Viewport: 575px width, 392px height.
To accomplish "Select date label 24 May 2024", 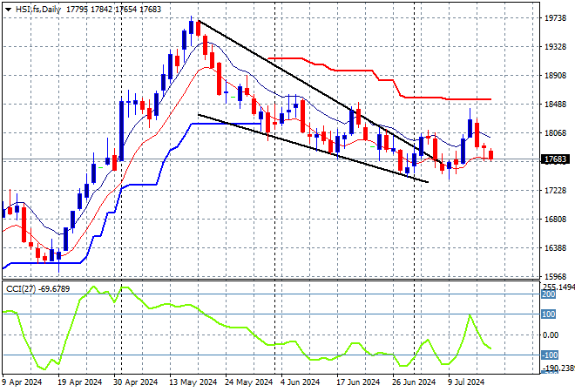I will pos(248,382).
